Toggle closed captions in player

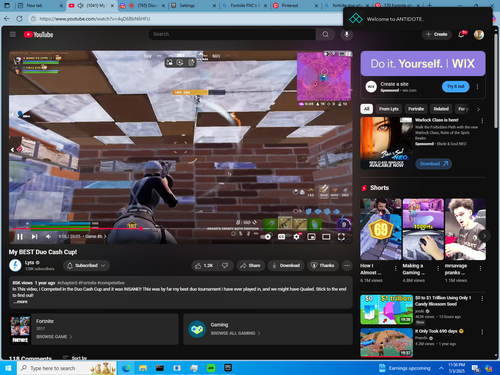click(282, 237)
